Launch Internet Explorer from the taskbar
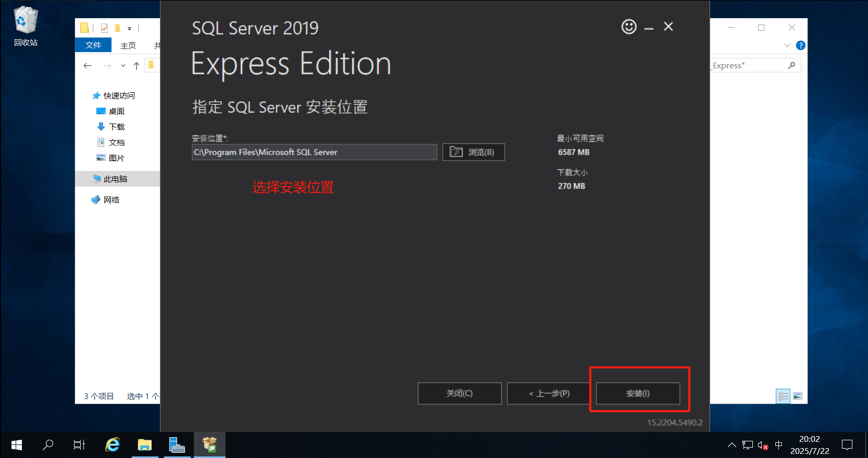868x458 pixels. [113, 445]
